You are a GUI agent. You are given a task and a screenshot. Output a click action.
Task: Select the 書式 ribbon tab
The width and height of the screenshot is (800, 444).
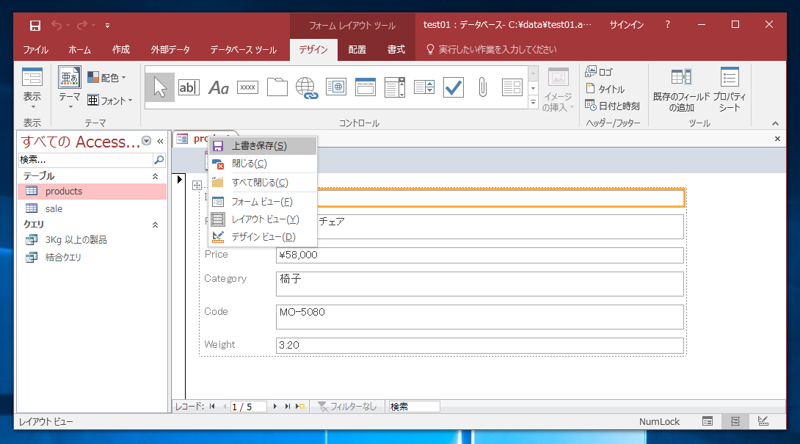pyautogui.click(x=396, y=50)
